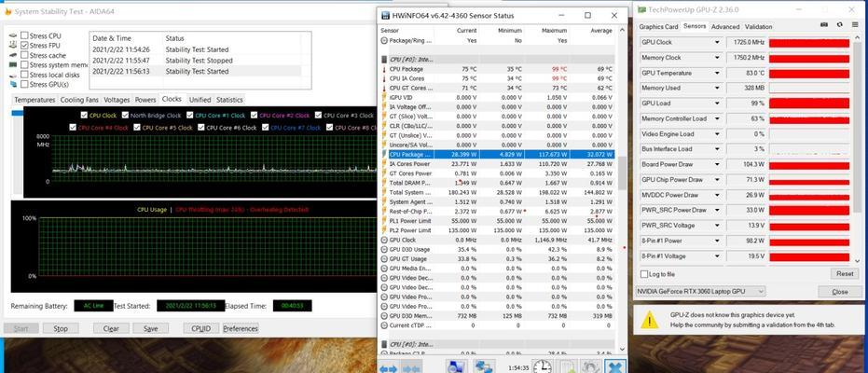Open GPU Chip Power Draw dropdown
868x373 pixels.
[x=718, y=180]
